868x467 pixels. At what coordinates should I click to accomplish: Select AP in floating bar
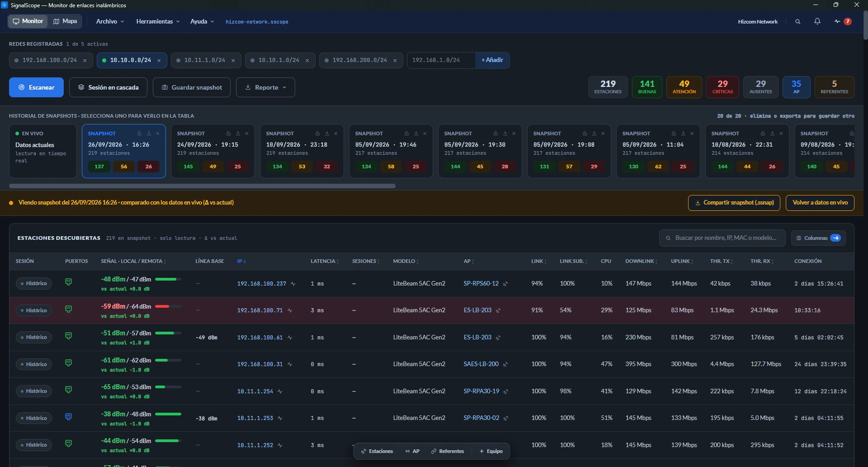412,451
